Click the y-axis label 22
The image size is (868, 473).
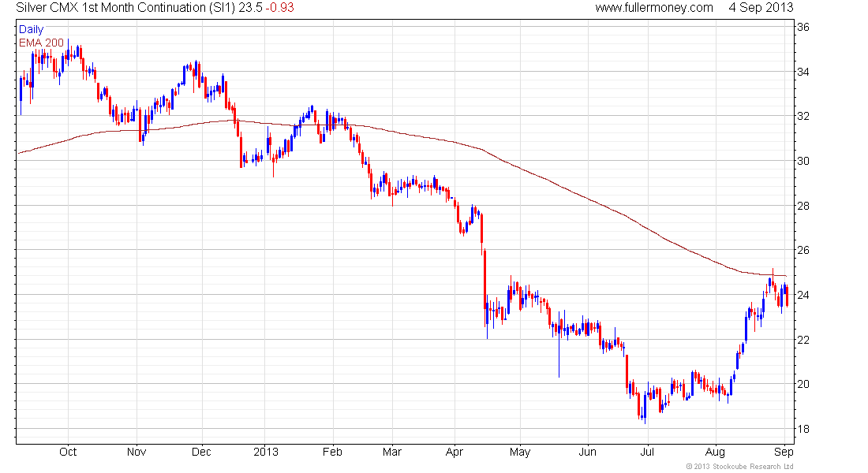(803, 340)
